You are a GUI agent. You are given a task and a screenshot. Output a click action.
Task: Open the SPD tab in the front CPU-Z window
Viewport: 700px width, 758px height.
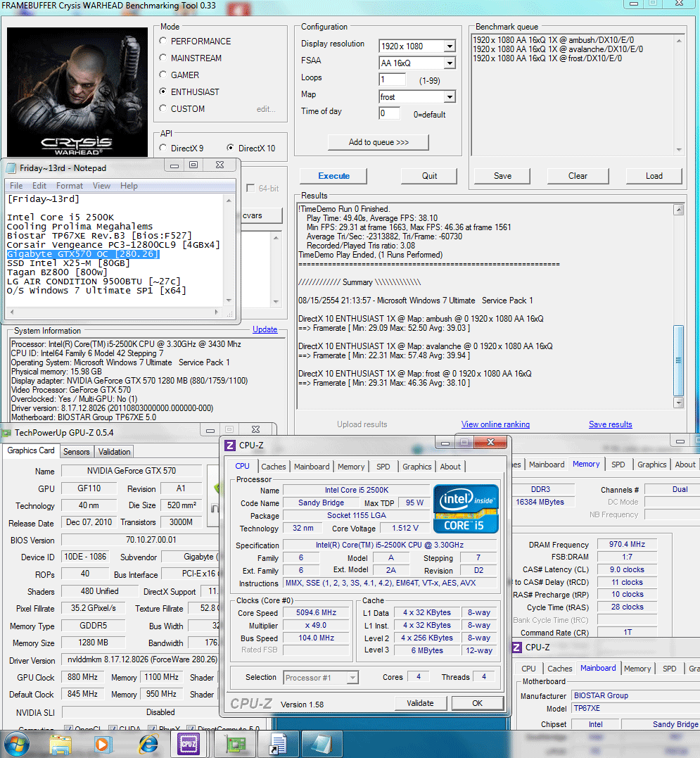click(x=383, y=467)
